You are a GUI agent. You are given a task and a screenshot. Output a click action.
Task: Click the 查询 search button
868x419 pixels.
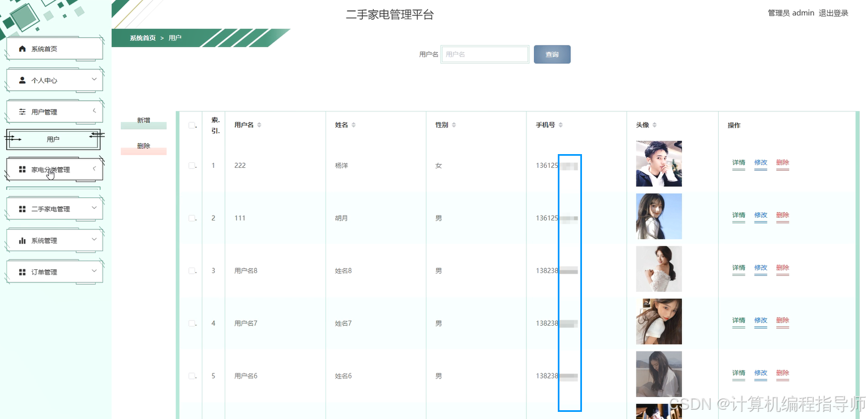(552, 54)
